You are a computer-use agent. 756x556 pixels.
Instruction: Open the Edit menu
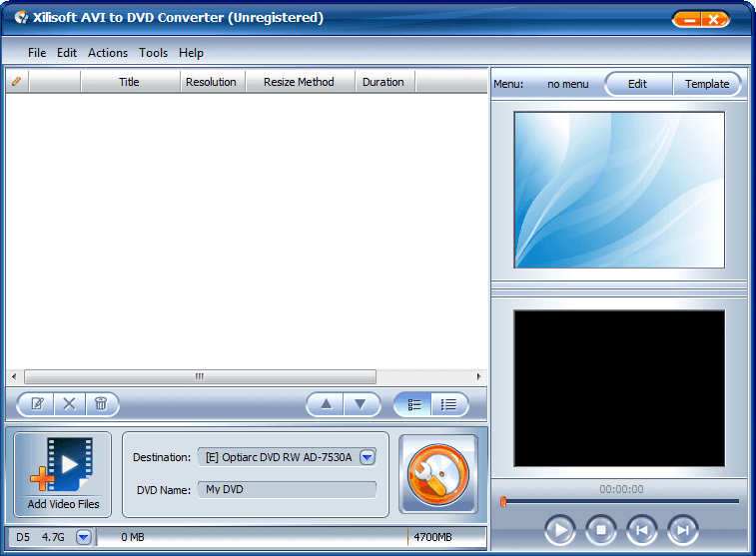(67, 53)
